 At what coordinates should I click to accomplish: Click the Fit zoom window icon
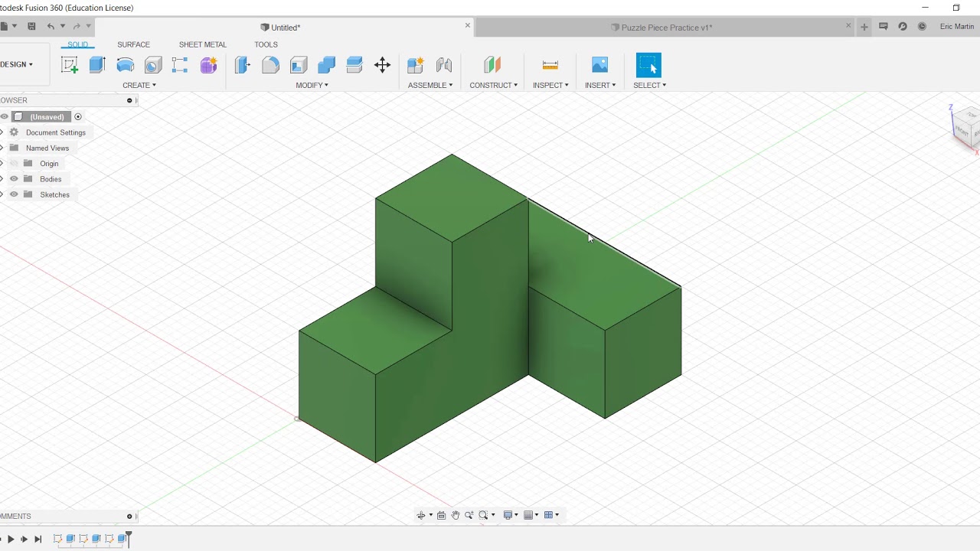[484, 515]
